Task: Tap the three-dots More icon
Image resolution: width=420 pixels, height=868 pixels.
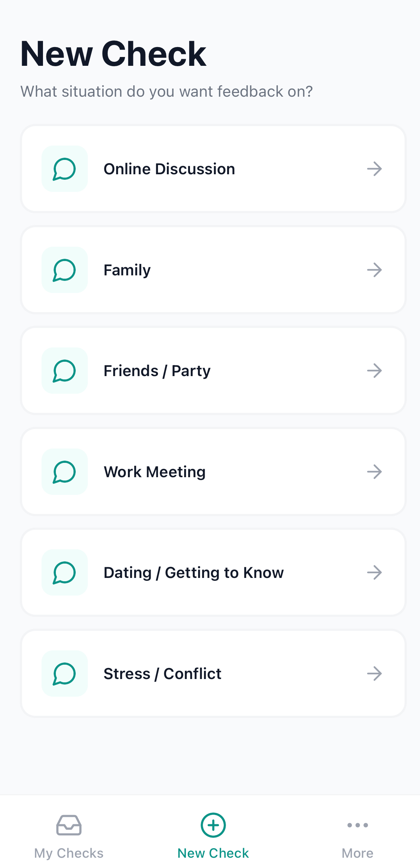Action: [358, 825]
